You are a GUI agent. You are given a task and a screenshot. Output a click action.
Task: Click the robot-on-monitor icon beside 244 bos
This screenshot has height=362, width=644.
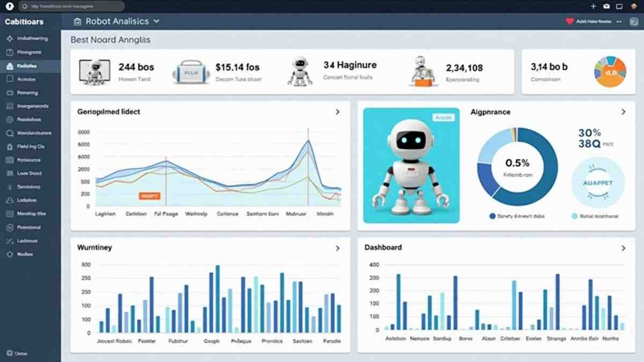(x=94, y=72)
